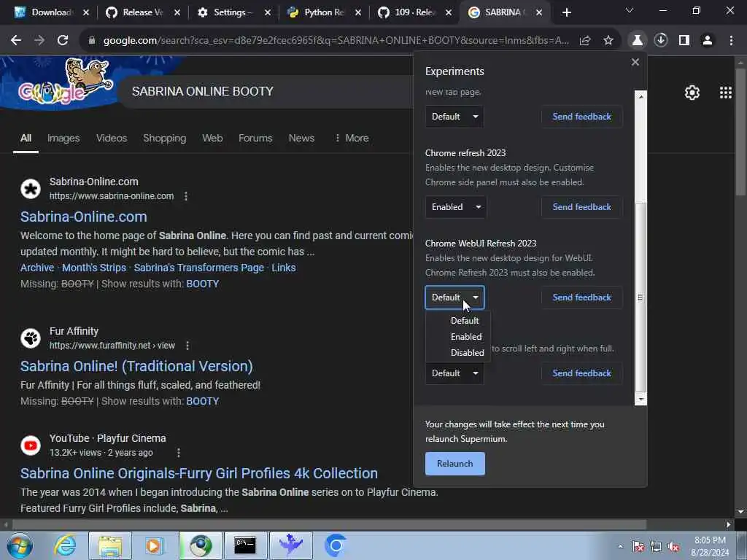Image resolution: width=747 pixels, height=560 pixels.
Task: Click the muted volume tray icon
Action: pos(673,547)
